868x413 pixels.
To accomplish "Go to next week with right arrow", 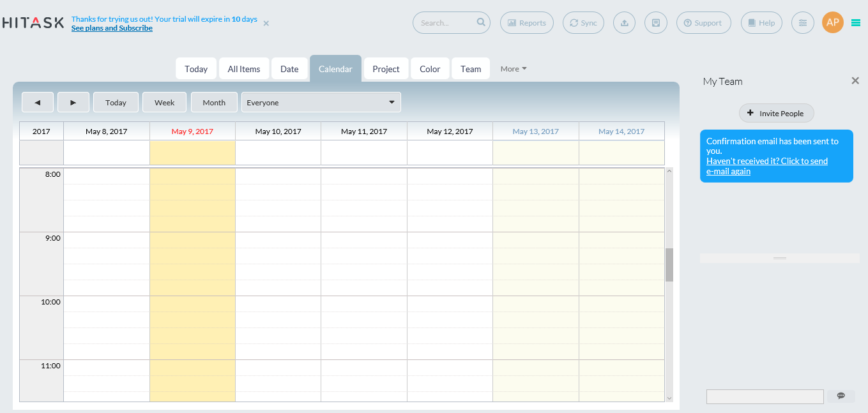I will tap(73, 102).
